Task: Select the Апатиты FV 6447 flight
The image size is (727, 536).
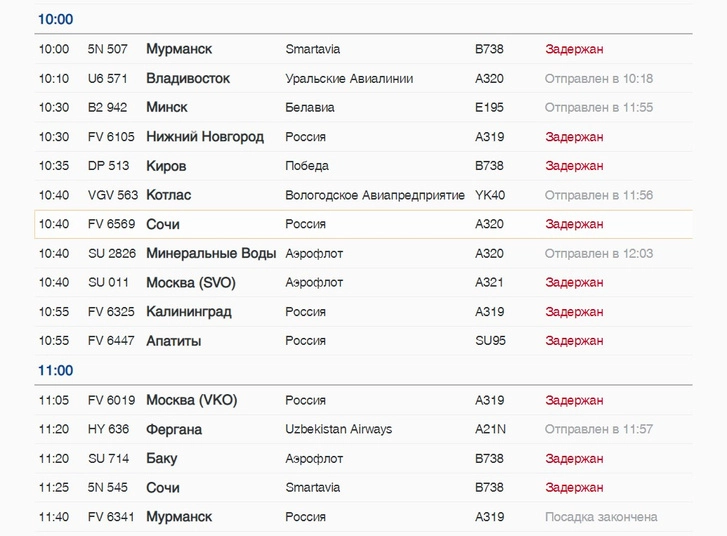Action: 364,341
